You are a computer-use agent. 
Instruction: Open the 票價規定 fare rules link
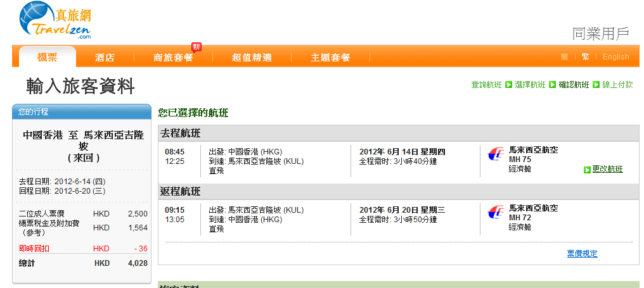click(x=582, y=254)
